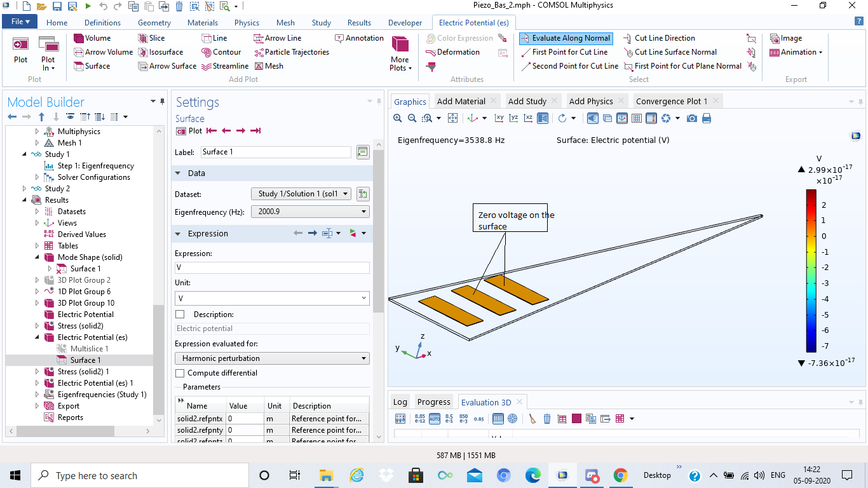Click the color legend bar
The width and height of the screenshot is (868, 488).
[x=811, y=271]
